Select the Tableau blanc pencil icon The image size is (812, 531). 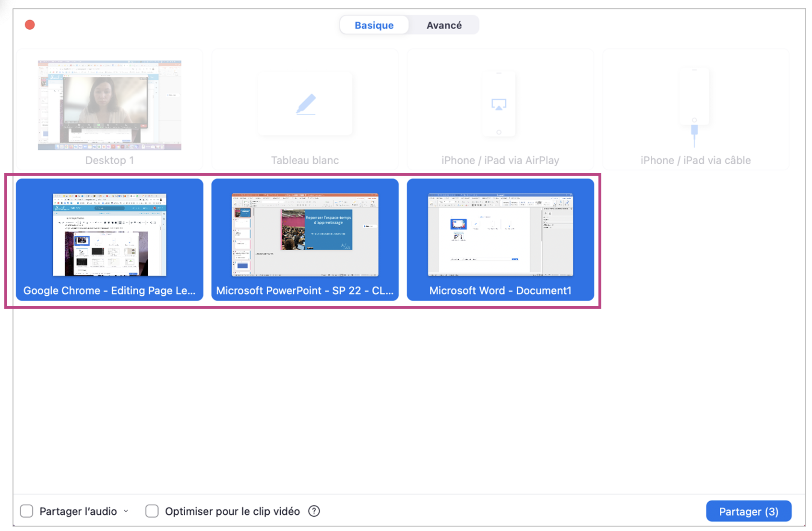pos(306,105)
